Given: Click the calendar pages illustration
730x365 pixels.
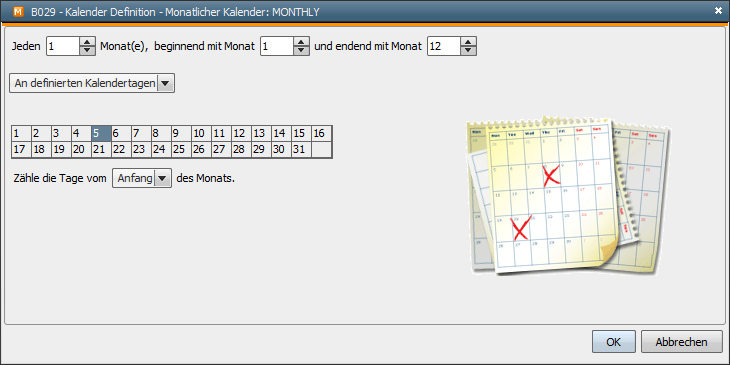Looking at the screenshot, I should [568, 197].
